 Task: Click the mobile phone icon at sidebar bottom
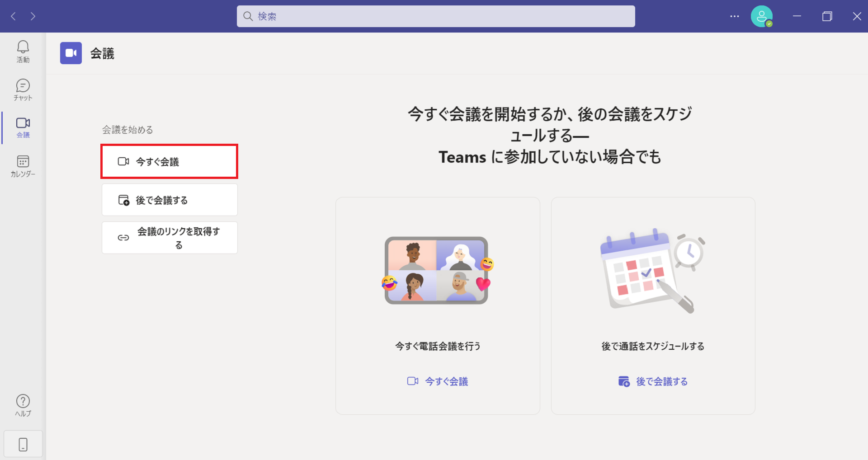(x=23, y=444)
